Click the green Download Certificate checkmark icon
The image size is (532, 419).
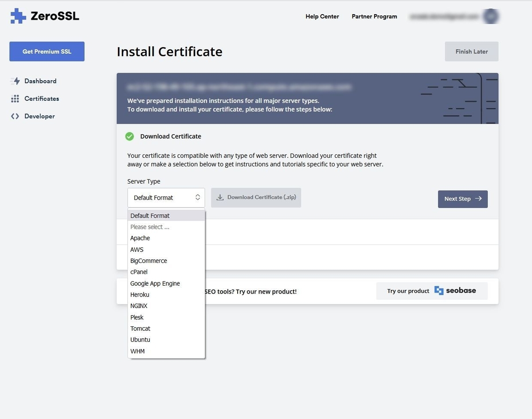click(129, 136)
